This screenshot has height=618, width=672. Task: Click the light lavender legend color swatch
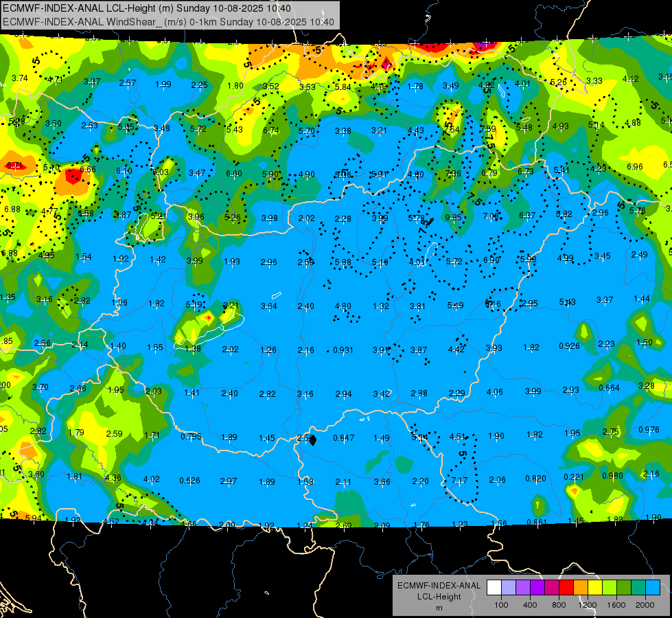pyautogui.click(x=508, y=588)
